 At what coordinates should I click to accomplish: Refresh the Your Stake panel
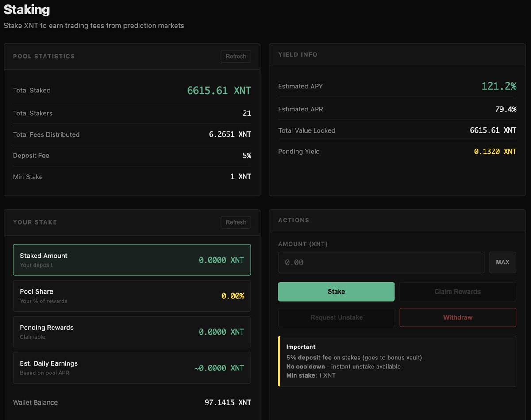(x=236, y=222)
